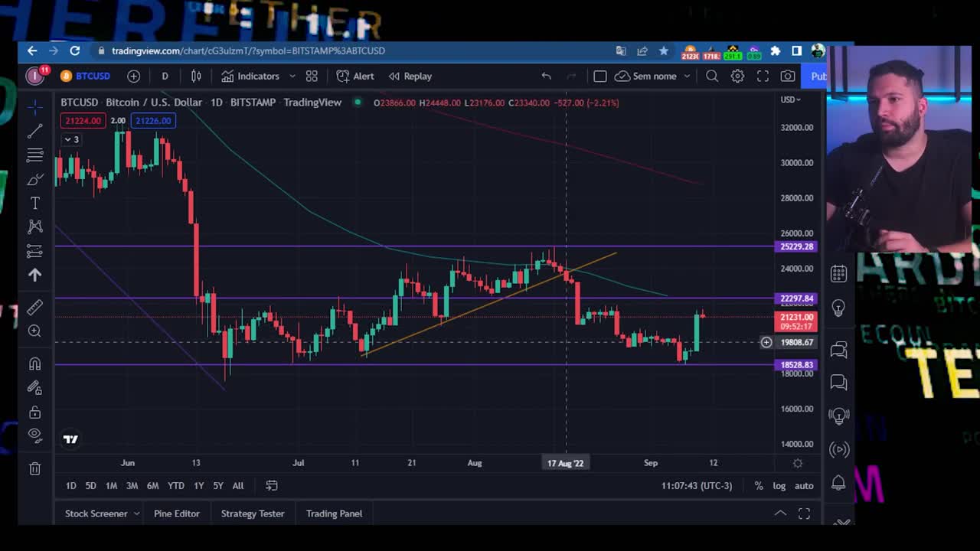Image resolution: width=980 pixels, height=551 pixels.
Task: Reload the browser page
Action: [74, 51]
